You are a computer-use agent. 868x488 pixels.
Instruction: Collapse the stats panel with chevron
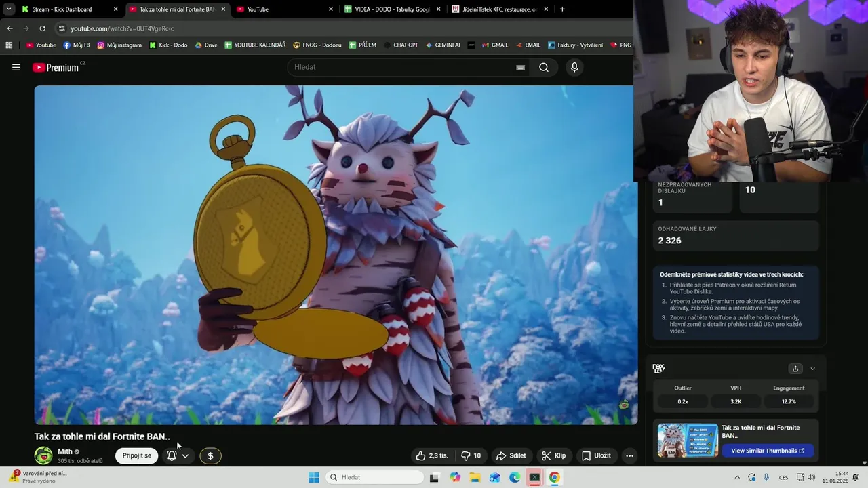pos(812,369)
